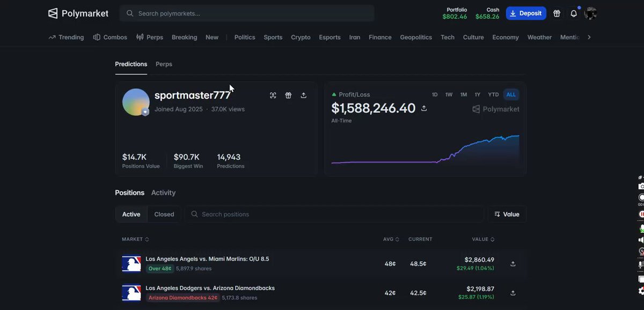Open Portfolio balance $802.46

tap(455, 13)
